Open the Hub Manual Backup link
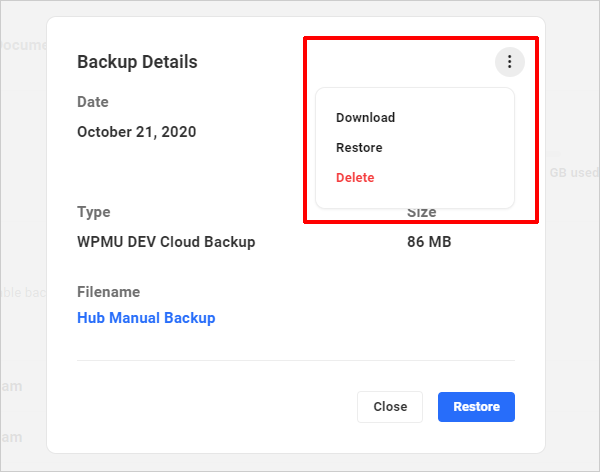600x472 pixels. pos(146,318)
